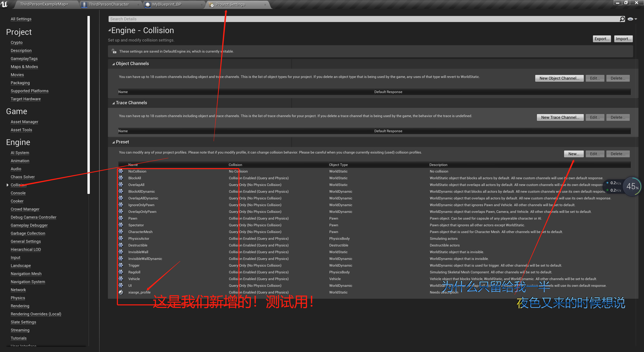Open AI System settings
Screen dimensions: 644x352
tap(20, 153)
